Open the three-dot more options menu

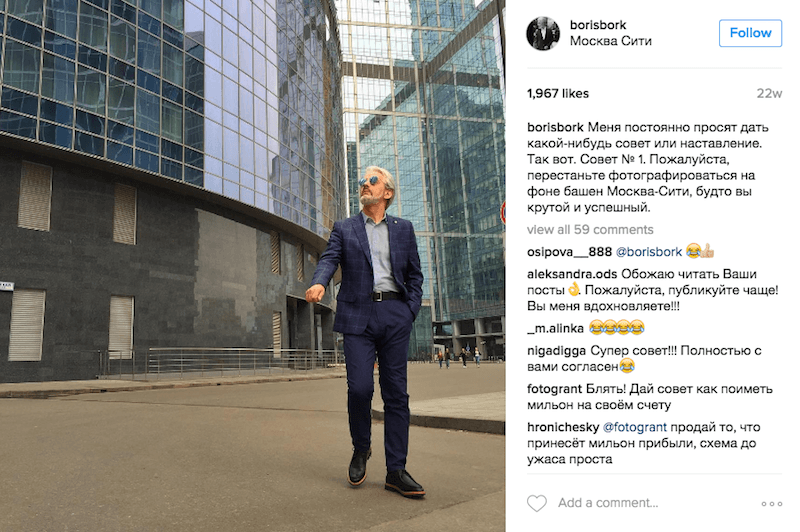[x=771, y=503]
